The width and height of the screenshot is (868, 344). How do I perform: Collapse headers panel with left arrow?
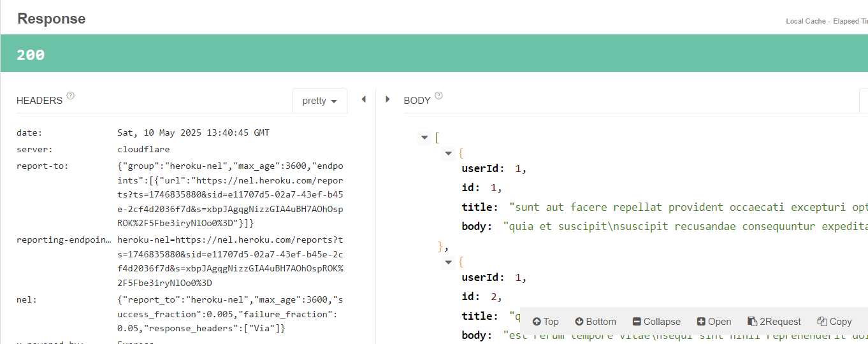363,99
